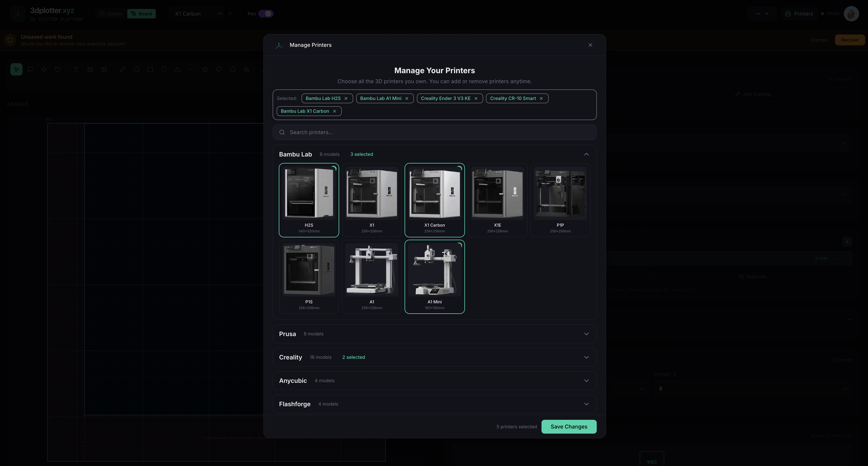Select the star shape tool

coord(205,69)
